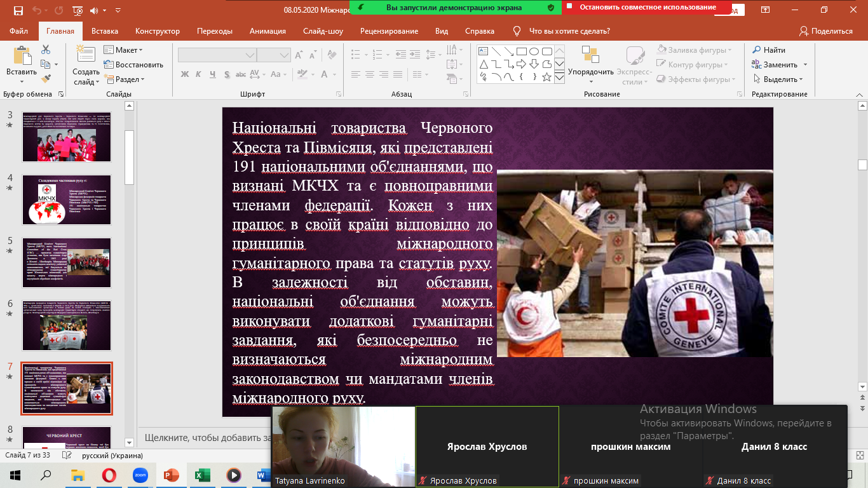Open the Файл menu
This screenshot has width=868, height=488.
point(19,31)
